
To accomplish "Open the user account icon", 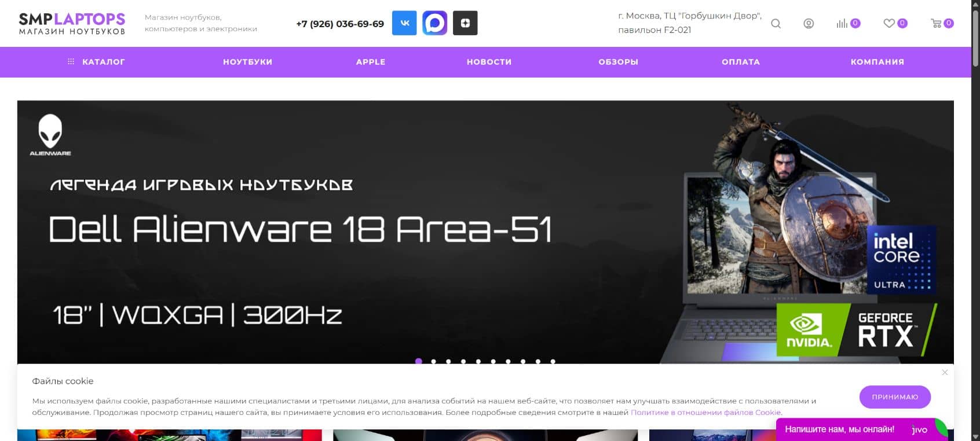I will tap(809, 24).
